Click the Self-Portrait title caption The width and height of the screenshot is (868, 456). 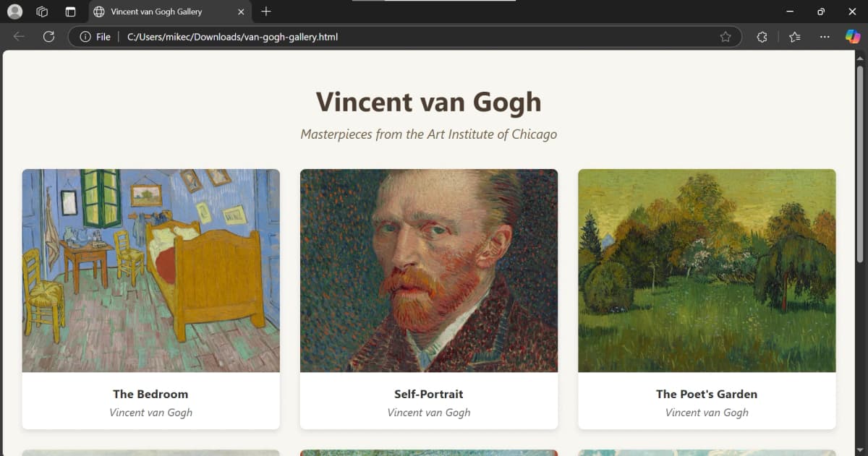[x=429, y=394]
